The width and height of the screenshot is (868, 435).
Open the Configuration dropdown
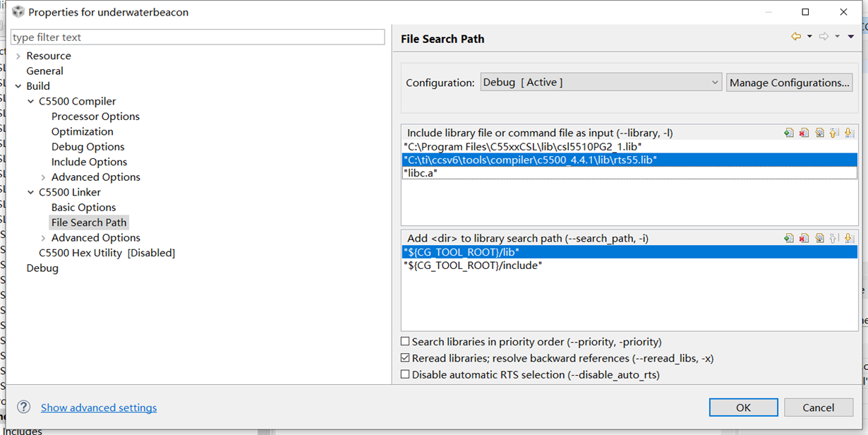[601, 83]
